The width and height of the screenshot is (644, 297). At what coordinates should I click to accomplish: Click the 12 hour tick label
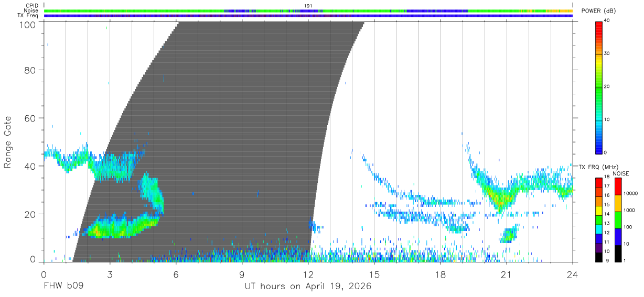[x=308, y=274]
